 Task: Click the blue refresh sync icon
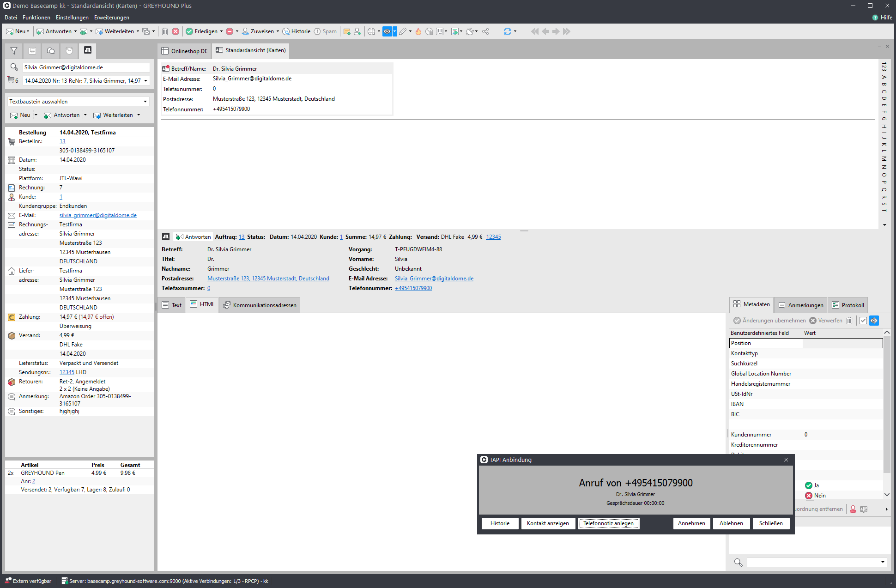point(507,31)
